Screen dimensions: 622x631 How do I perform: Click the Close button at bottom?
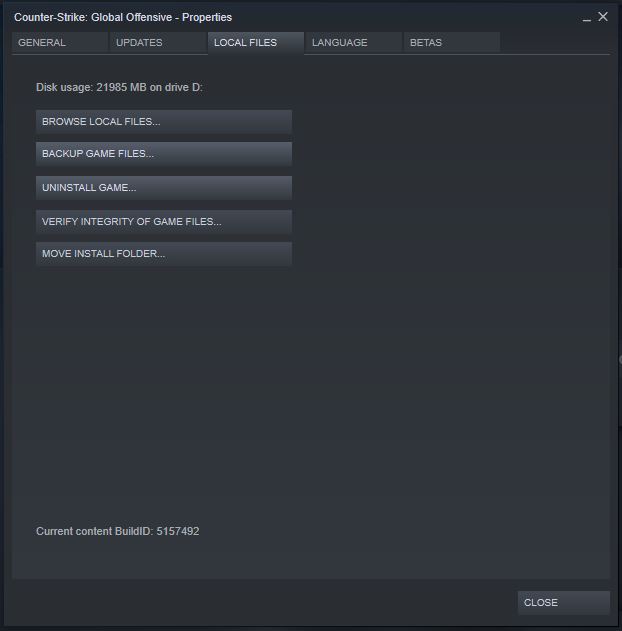(x=564, y=602)
